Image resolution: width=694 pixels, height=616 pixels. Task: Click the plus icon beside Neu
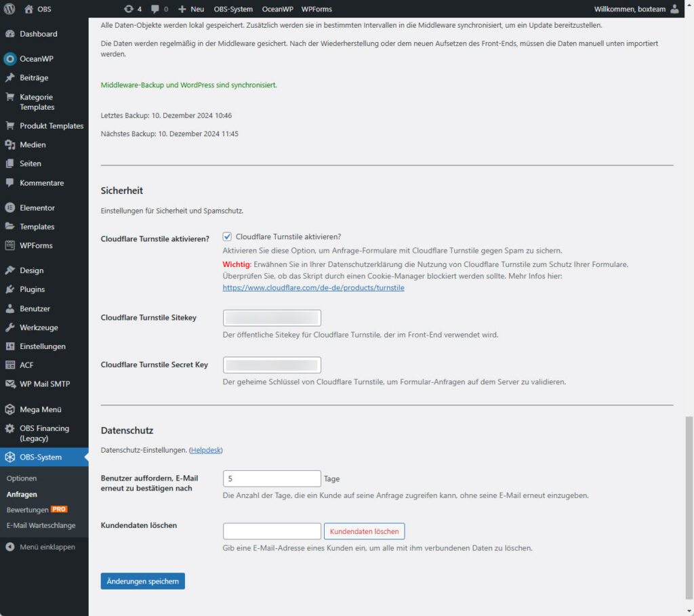[x=182, y=9]
